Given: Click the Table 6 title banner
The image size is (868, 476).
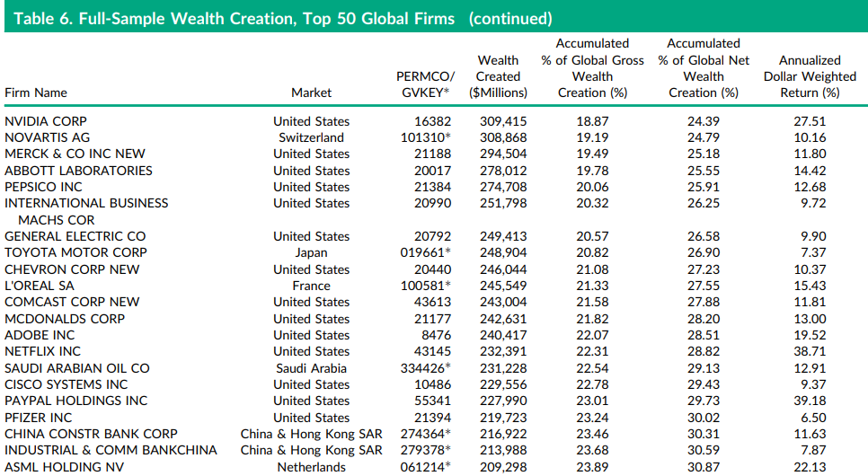Looking at the screenshot, I should (436, 17).
